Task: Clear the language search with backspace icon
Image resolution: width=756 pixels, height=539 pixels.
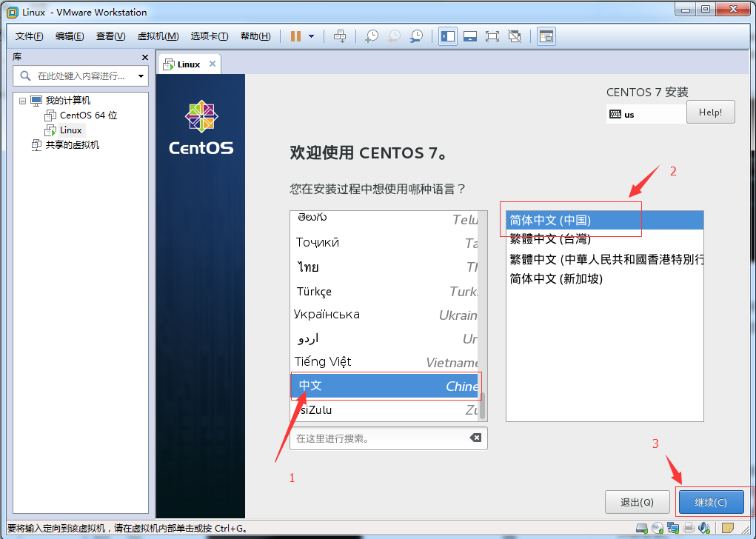Action: (475, 438)
